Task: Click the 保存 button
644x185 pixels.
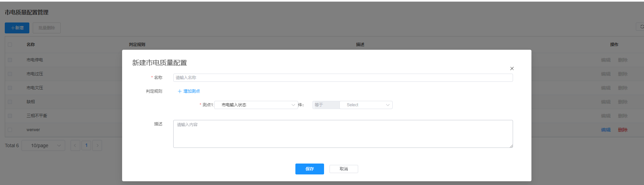Action: pos(310,169)
